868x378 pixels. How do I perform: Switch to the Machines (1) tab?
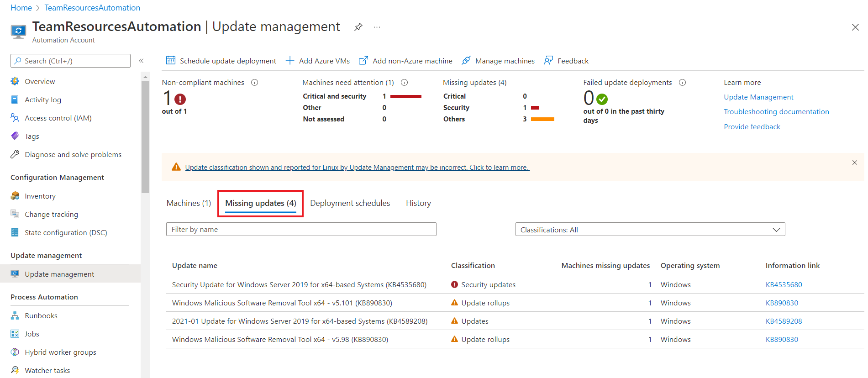(189, 203)
